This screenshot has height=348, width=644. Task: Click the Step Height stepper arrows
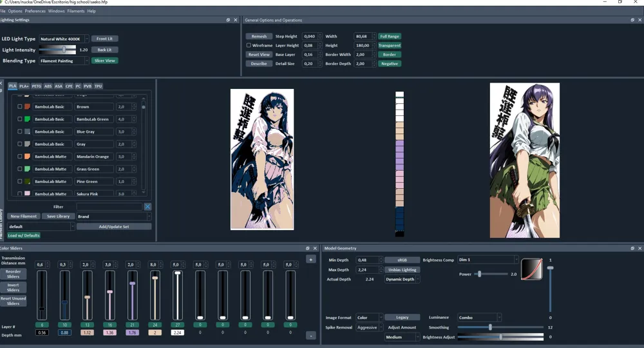[320, 36]
